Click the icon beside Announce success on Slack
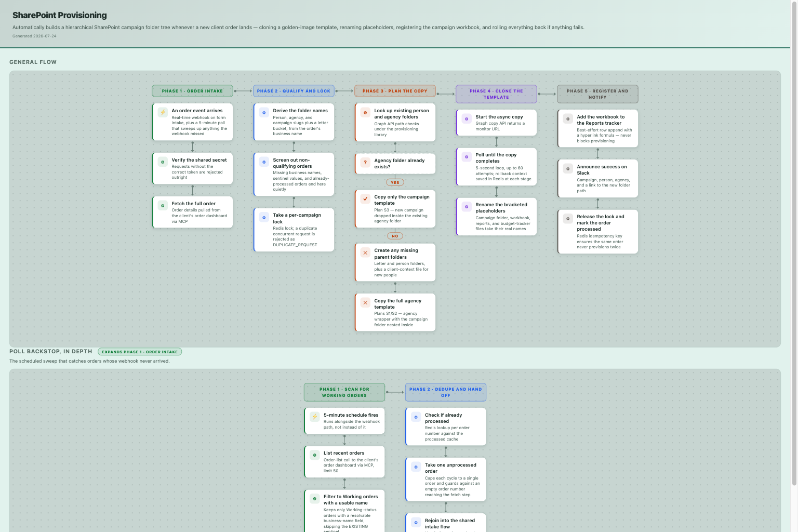The height and width of the screenshot is (532, 798). [x=568, y=168]
